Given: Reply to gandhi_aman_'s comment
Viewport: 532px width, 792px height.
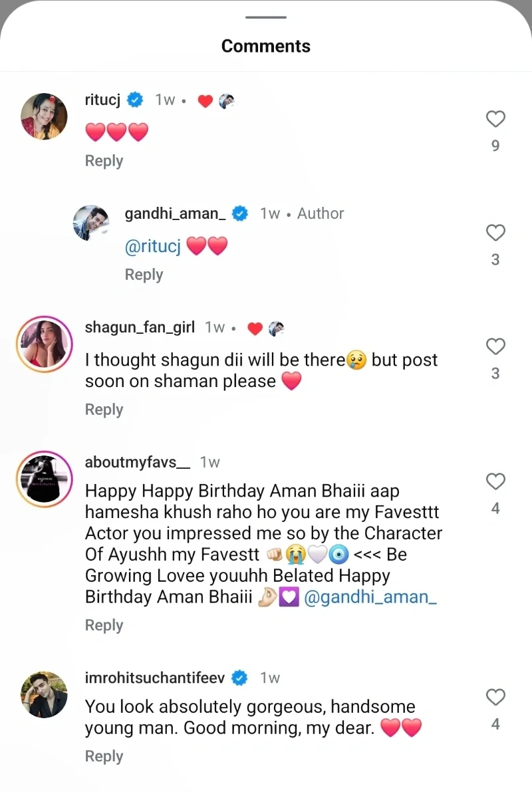Looking at the screenshot, I should tap(144, 275).
